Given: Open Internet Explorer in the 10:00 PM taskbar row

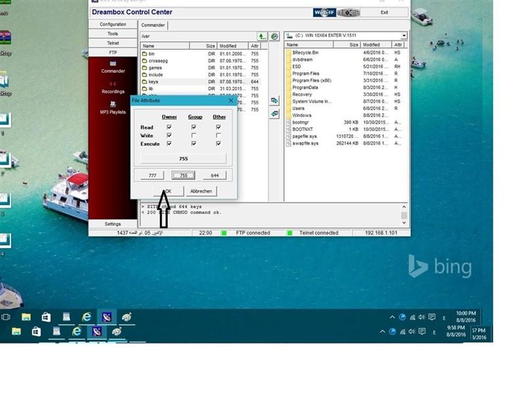Looking at the screenshot, I should [87, 317].
